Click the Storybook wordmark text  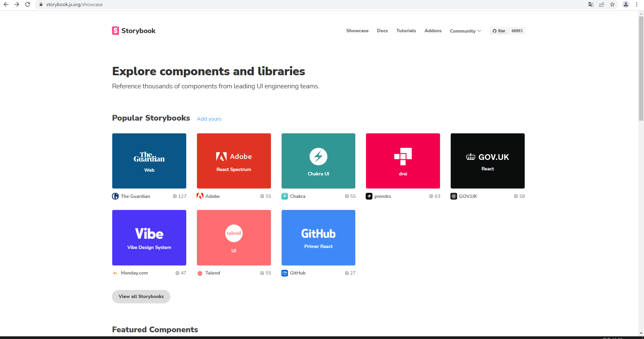click(138, 31)
